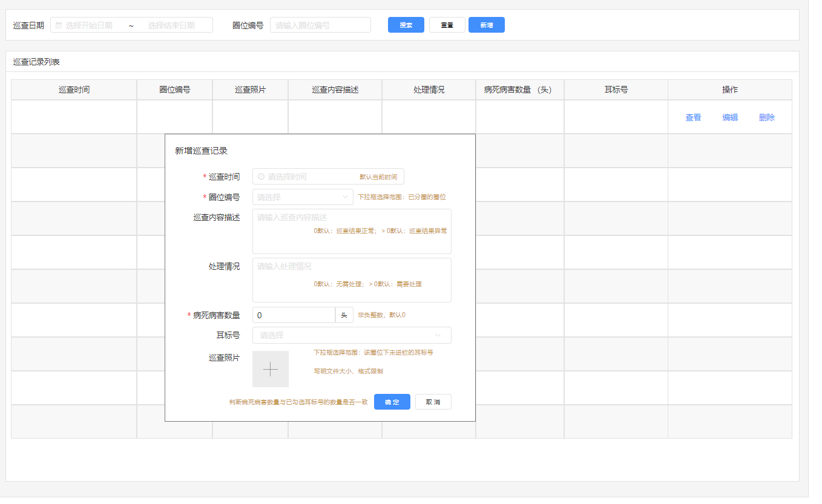The image size is (822, 504).
Task: Click the 默认当前时间 hint text
Action: 378,177
